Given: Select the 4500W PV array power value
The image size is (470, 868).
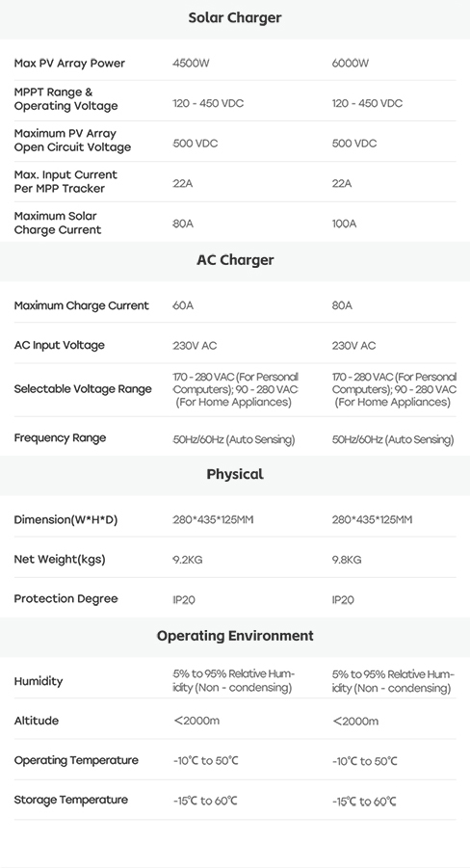Looking at the screenshot, I should (191, 64).
